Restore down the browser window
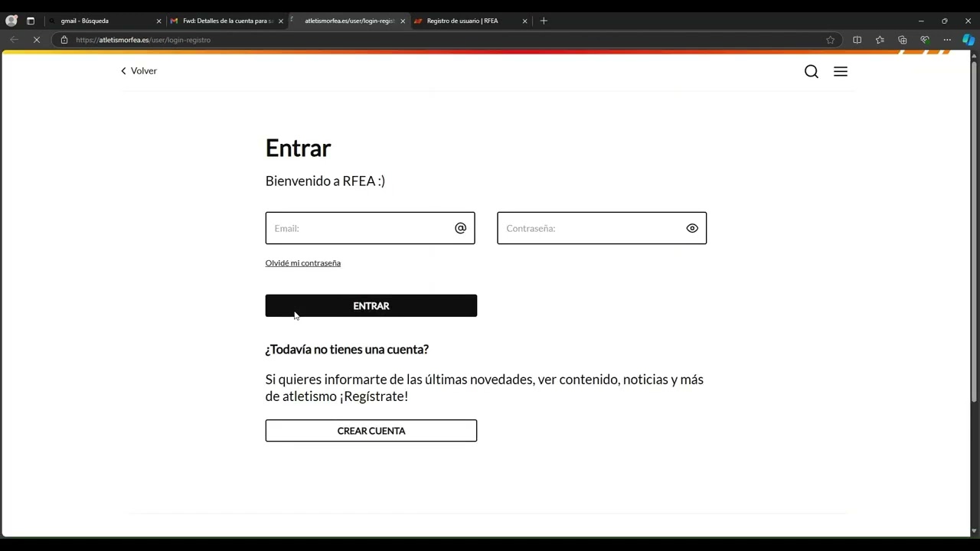The image size is (980, 551). point(944,21)
